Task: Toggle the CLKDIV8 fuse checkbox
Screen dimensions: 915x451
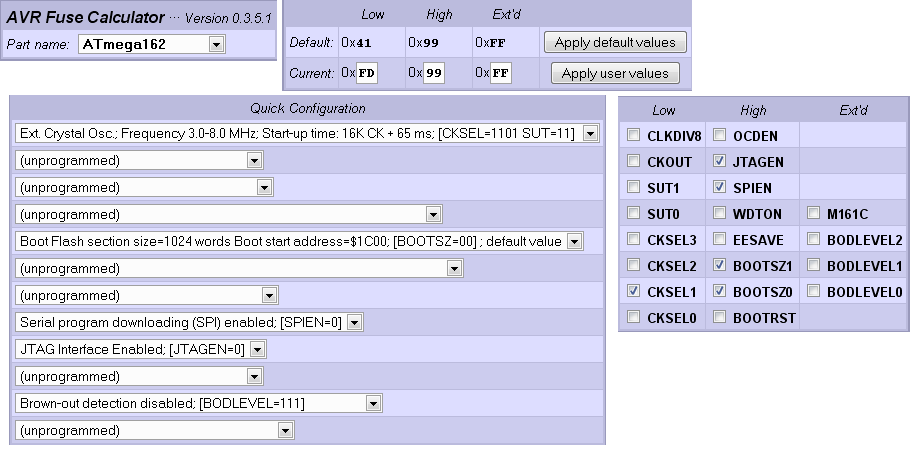Action: pyautogui.click(x=633, y=135)
